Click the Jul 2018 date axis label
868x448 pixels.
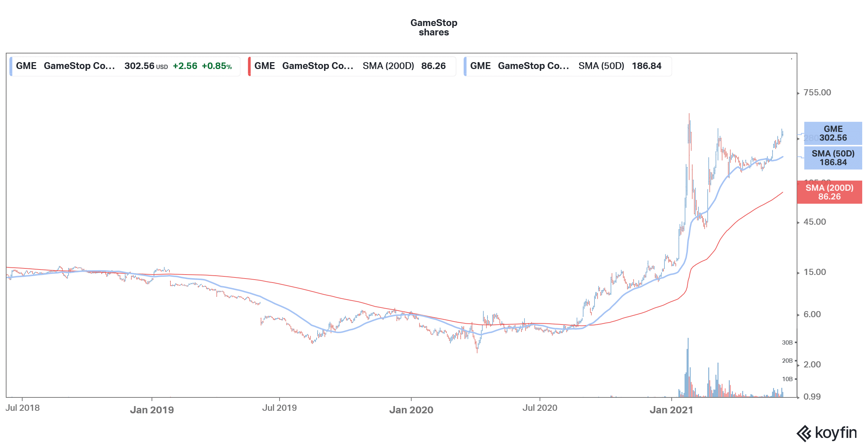pyautogui.click(x=23, y=408)
